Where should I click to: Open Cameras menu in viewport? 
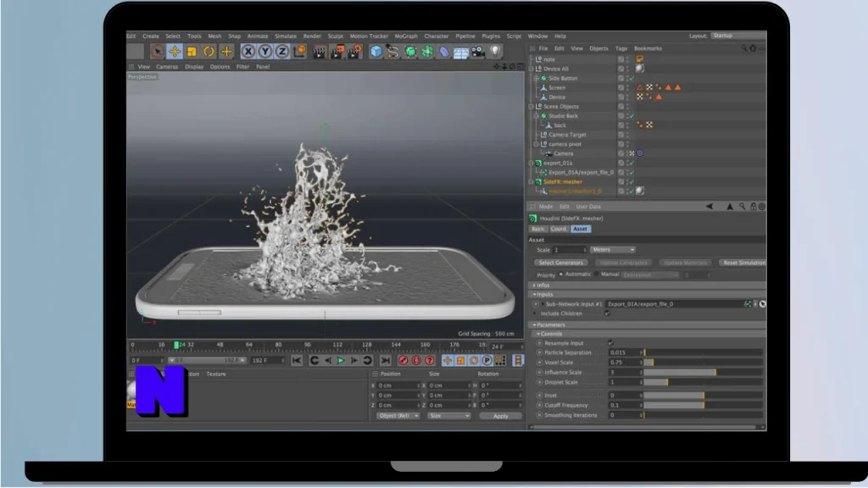coord(167,66)
